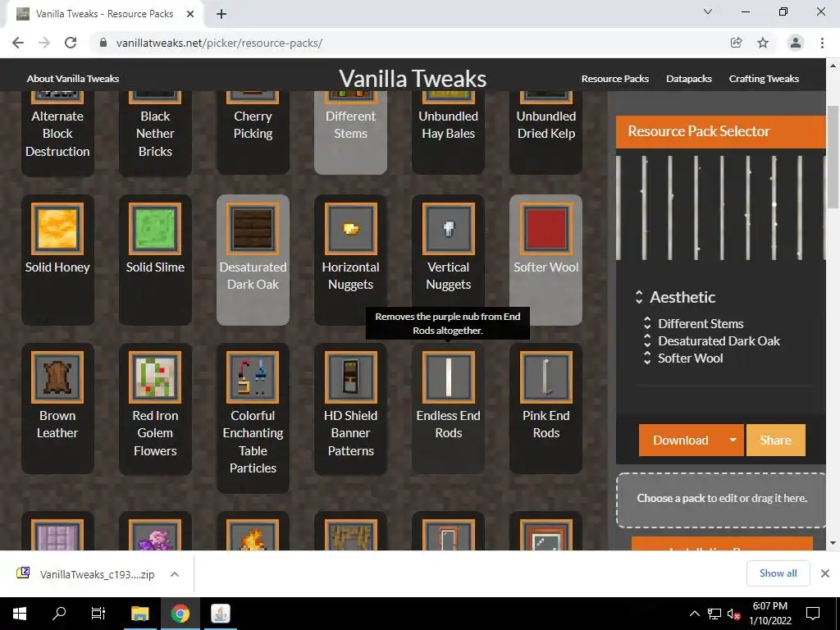Click the End Rods preview image
This screenshot has width=840, height=630.
720,208
